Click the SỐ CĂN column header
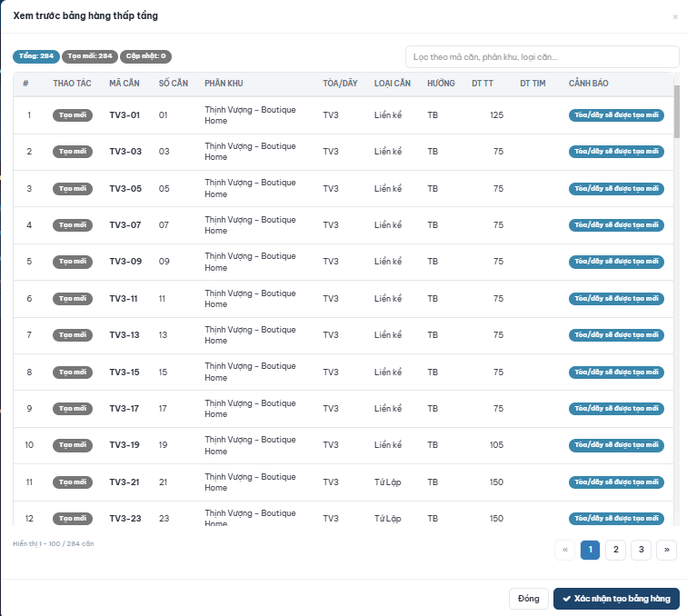 173,84
